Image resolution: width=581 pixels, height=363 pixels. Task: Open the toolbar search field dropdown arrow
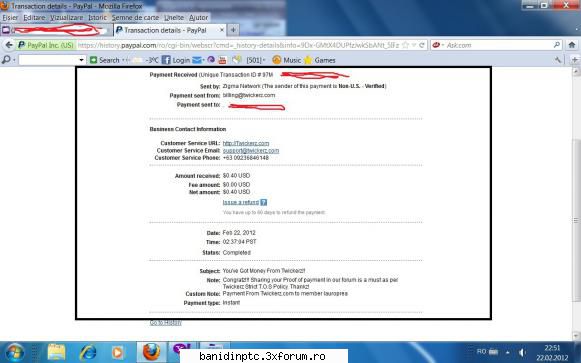tap(81, 60)
